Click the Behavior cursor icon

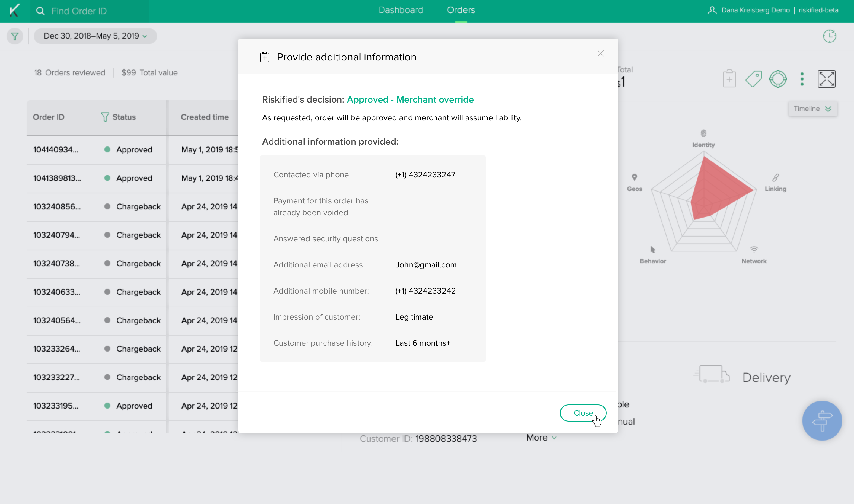click(653, 250)
